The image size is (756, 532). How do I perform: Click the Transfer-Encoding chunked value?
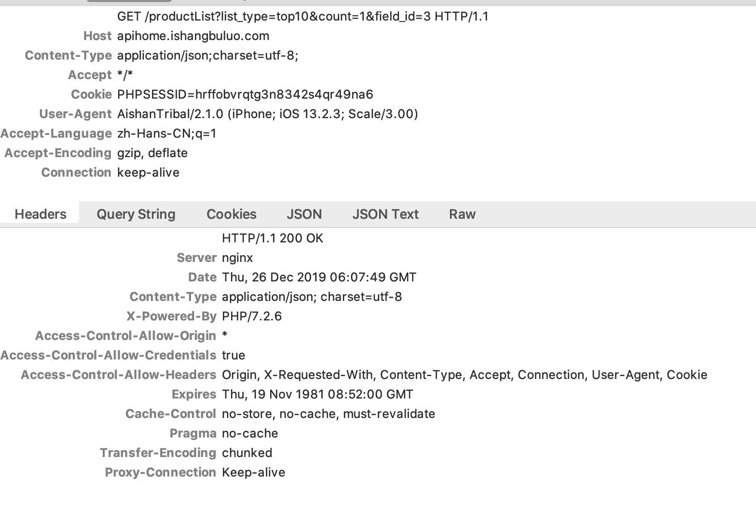coord(247,452)
